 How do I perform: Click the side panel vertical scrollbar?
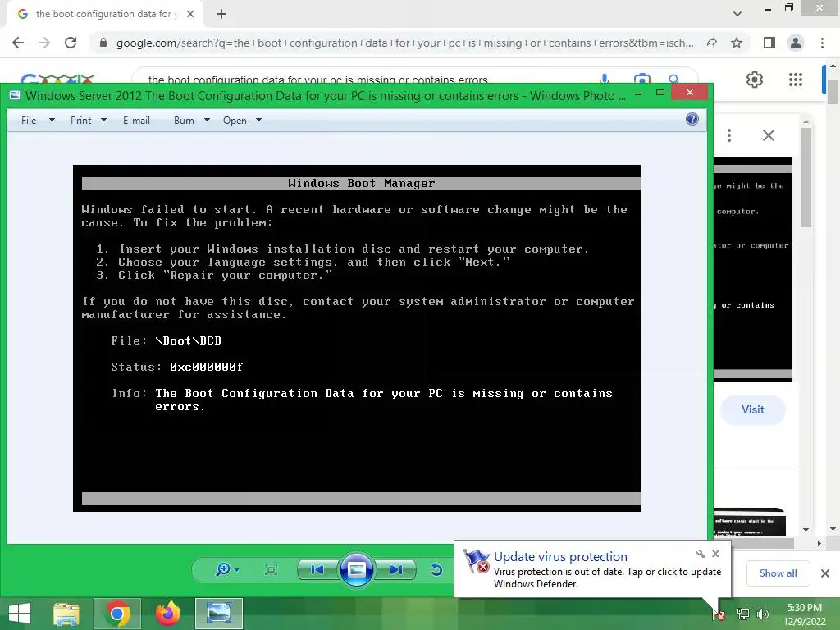pos(806,177)
